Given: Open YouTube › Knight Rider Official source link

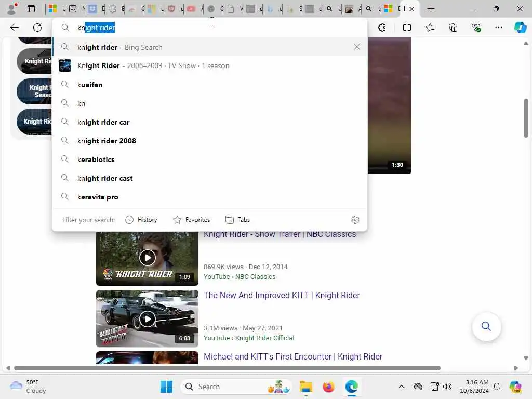Looking at the screenshot, I should point(249,338).
